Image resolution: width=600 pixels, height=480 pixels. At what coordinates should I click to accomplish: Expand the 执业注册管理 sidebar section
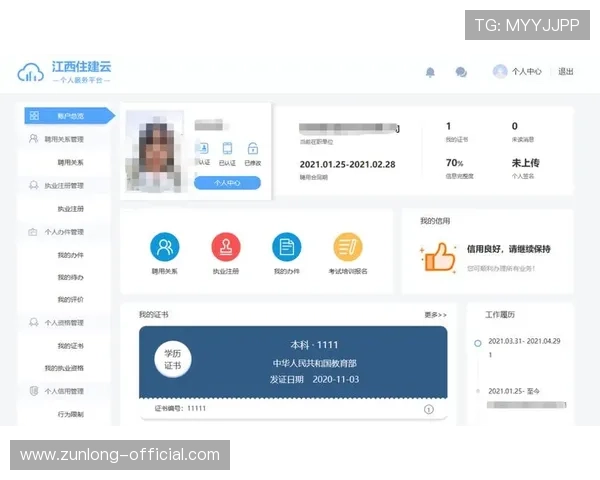point(64,185)
